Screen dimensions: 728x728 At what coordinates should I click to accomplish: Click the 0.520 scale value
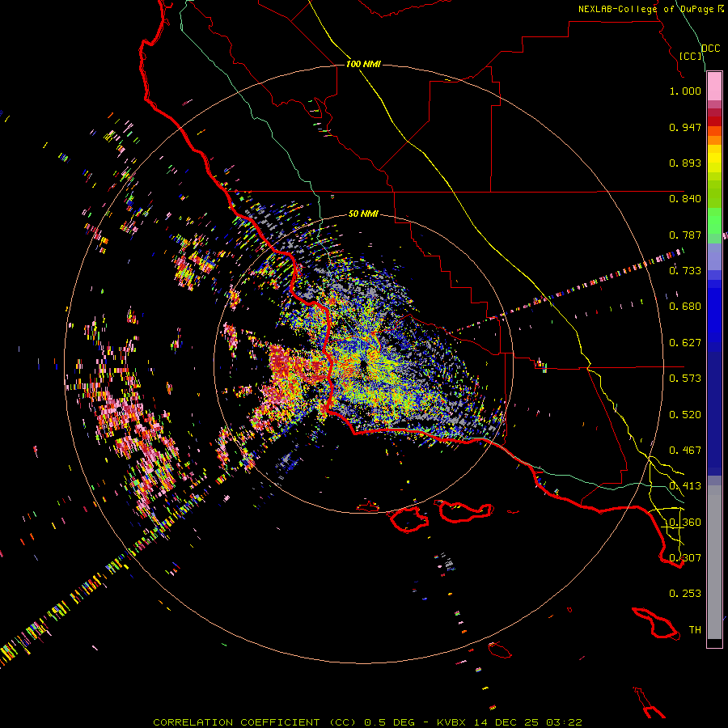[x=685, y=415]
